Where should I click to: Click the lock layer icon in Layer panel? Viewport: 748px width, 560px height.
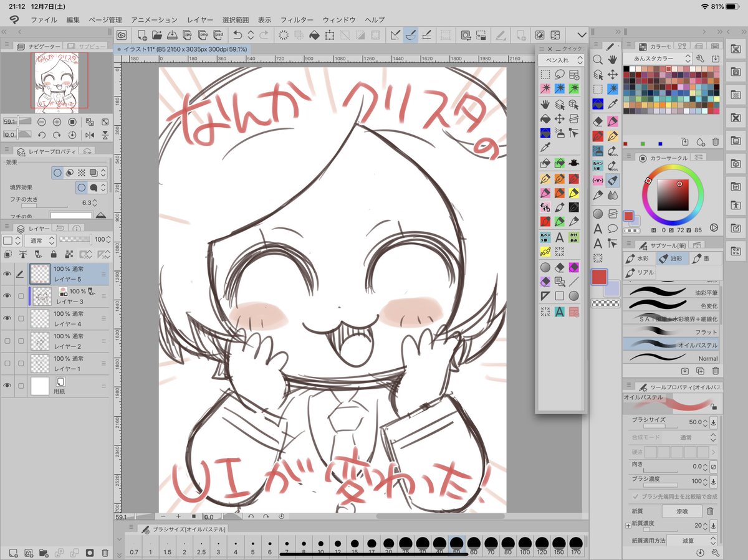pyautogui.click(x=54, y=254)
